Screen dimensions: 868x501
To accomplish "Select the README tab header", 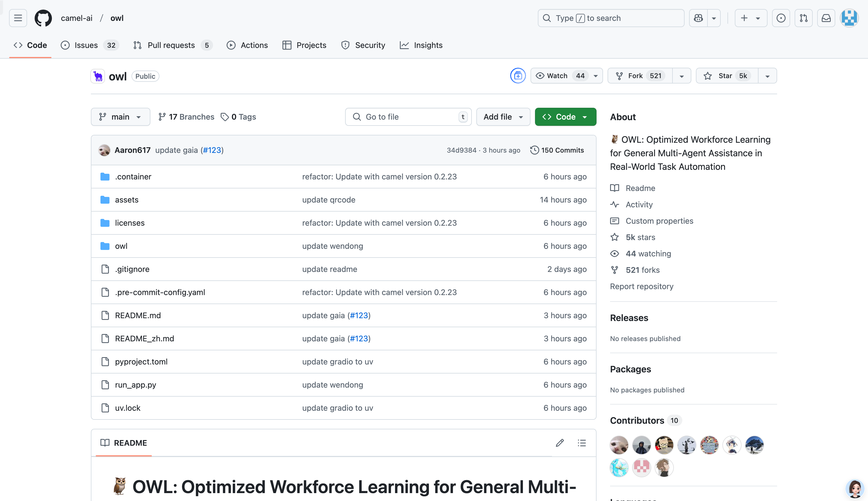I will (124, 443).
